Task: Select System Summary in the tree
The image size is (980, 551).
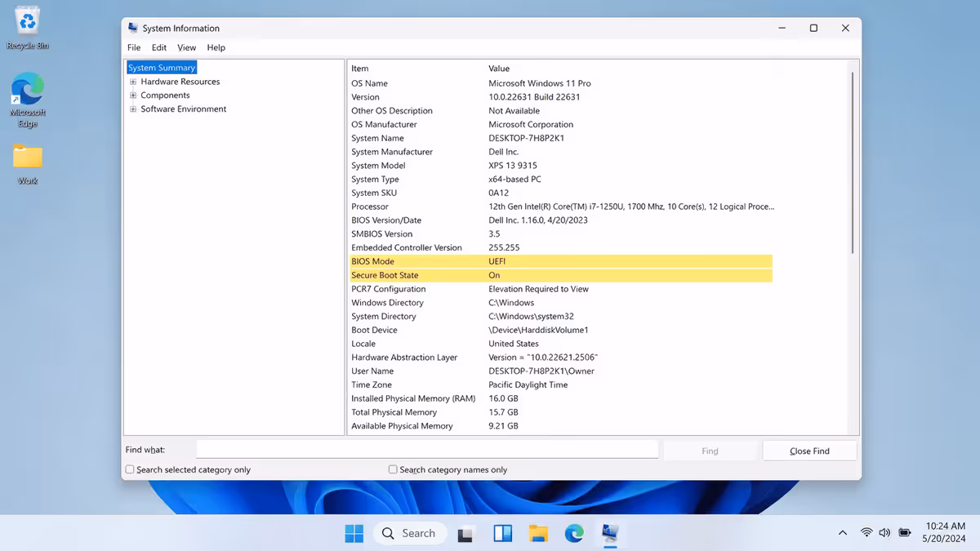Action: 162,68
